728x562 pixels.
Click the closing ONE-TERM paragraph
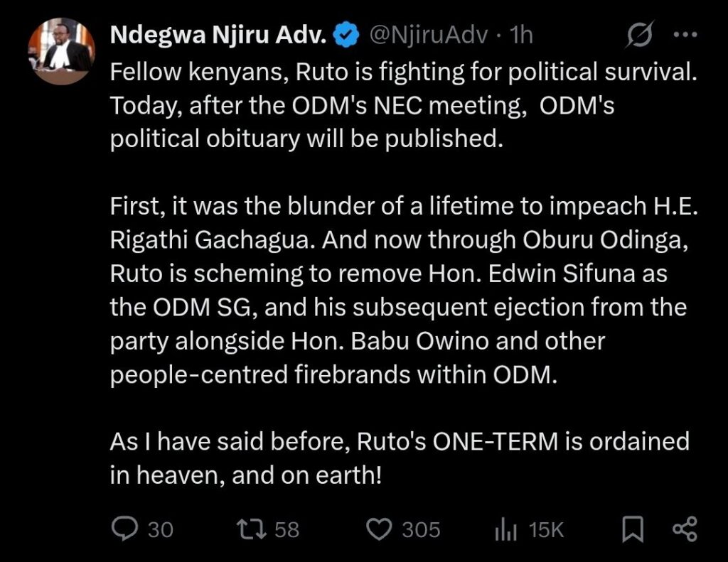[x=398, y=458]
